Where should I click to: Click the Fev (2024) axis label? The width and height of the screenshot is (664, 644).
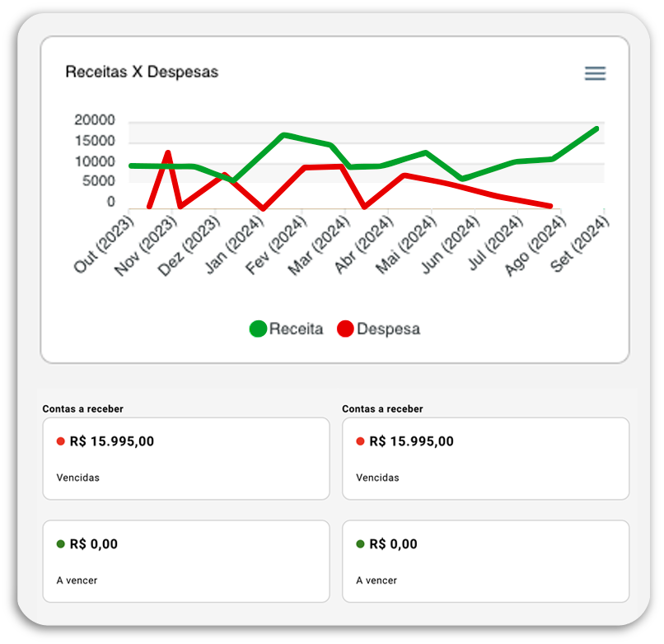(276, 245)
